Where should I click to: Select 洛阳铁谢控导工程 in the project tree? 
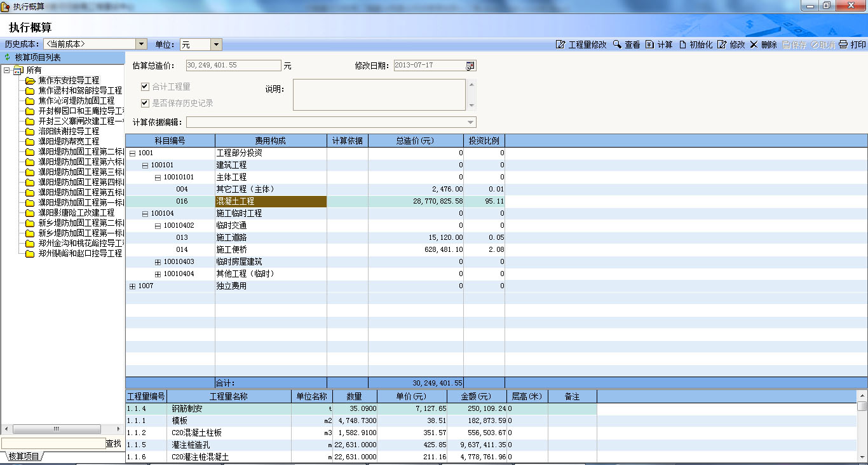[x=69, y=131]
